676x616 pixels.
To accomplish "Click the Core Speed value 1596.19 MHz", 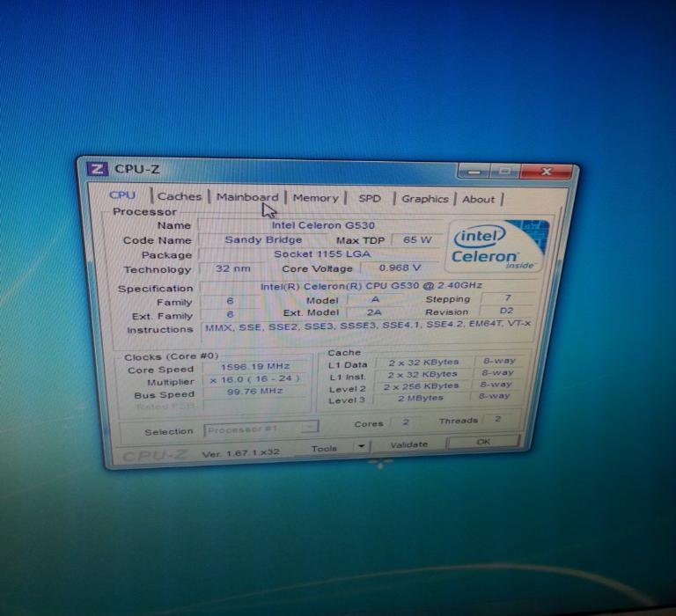I will [255, 366].
